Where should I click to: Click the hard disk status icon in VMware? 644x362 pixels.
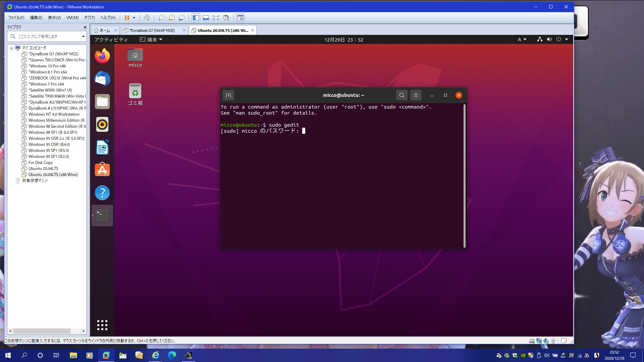coord(532,341)
